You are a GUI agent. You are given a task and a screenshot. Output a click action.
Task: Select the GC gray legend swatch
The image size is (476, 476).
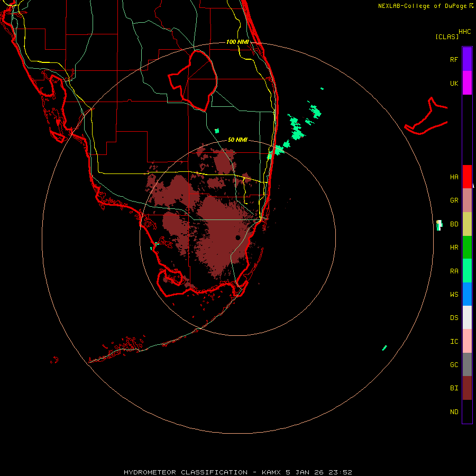click(467, 364)
